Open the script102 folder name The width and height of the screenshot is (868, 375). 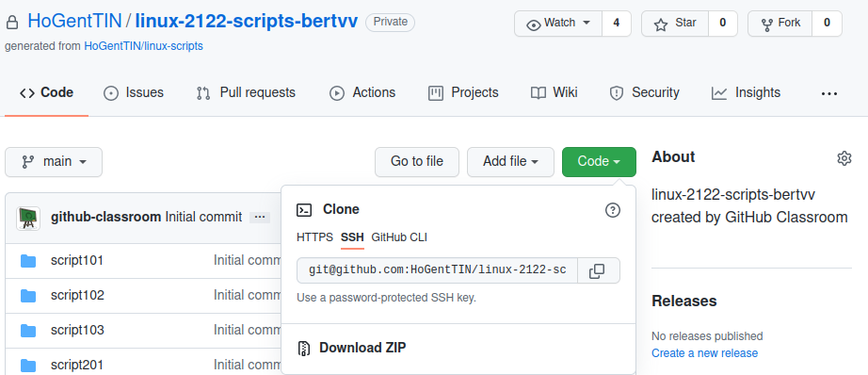(x=77, y=295)
